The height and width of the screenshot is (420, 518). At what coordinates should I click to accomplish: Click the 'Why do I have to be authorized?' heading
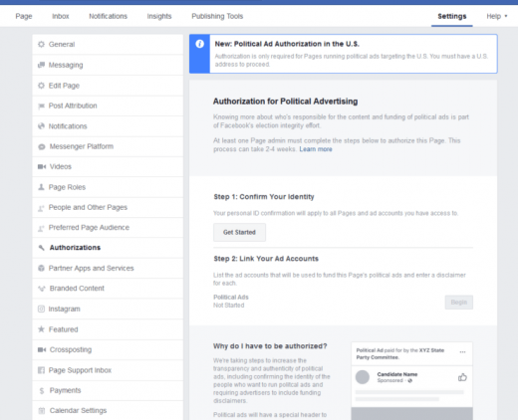tap(270, 346)
